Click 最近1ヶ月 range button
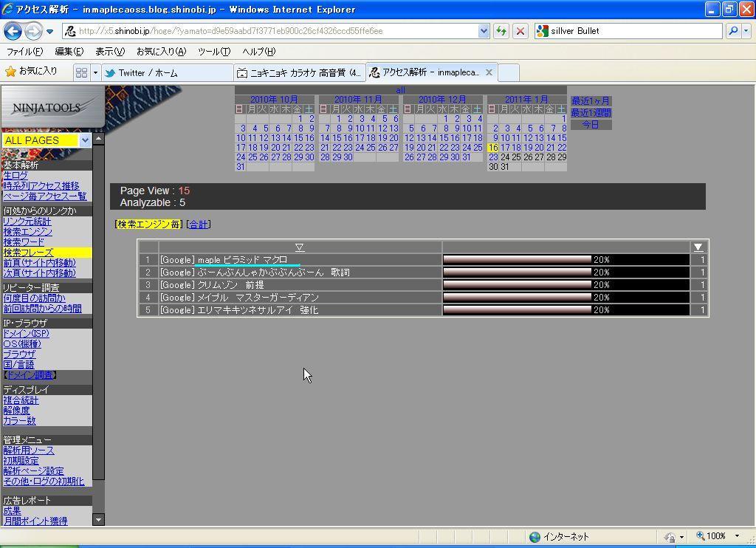The image size is (756, 548). pyautogui.click(x=591, y=101)
